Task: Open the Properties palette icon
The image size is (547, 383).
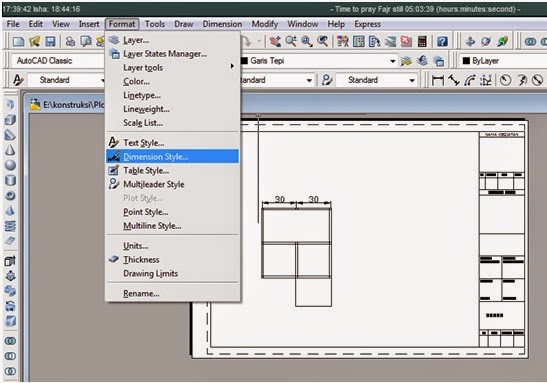Action: tap(343, 42)
